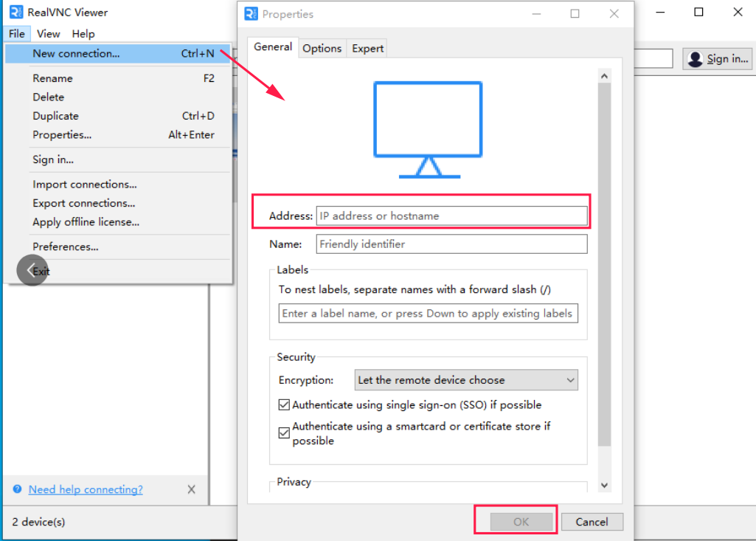Viewport: 756px width, 541px height.
Task: Click scrollbar up arrow in Properties
Action: [604, 76]
